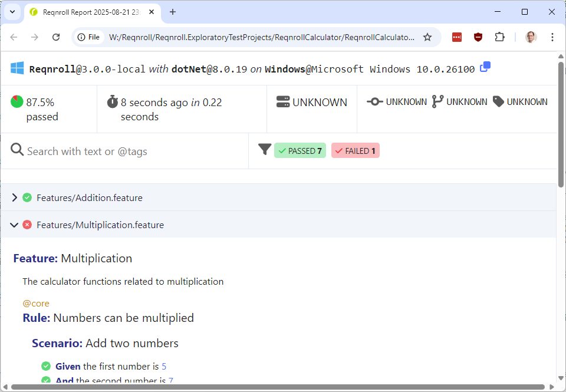This screenshot has width=566, height=392.
Task: Click the address bar file path
Action: (261, 37)
